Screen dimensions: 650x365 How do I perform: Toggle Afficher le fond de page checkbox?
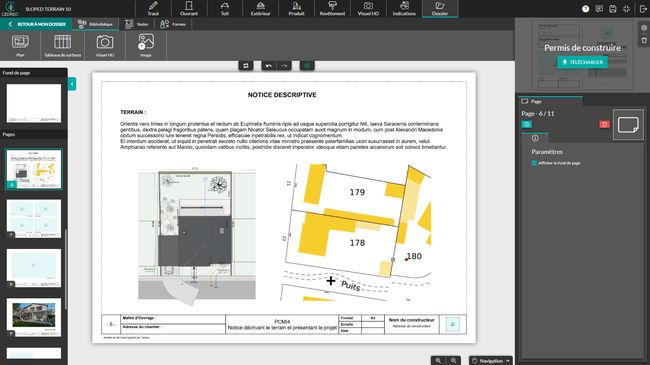click(x=534, y=163)
